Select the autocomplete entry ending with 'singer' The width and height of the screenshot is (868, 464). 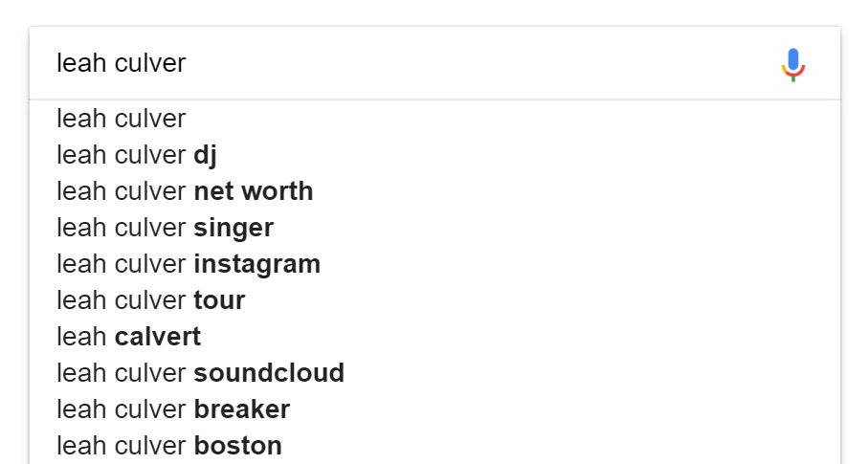click(165, 228)
